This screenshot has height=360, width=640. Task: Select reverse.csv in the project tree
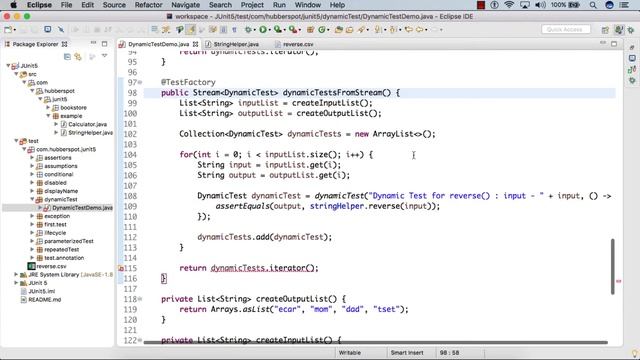tap(47, 266)
